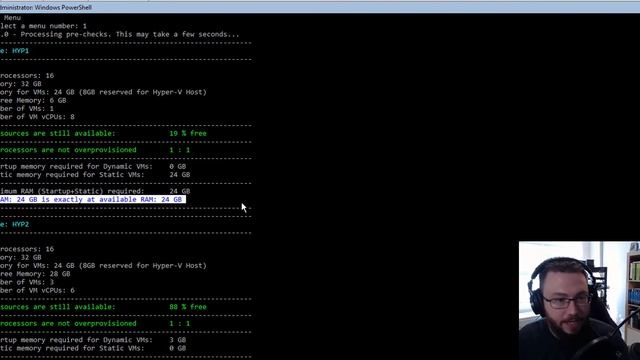
Task: Click 'rocessors are not overprovisioned' in HYP2 section
Action: [x=68, y=323]
